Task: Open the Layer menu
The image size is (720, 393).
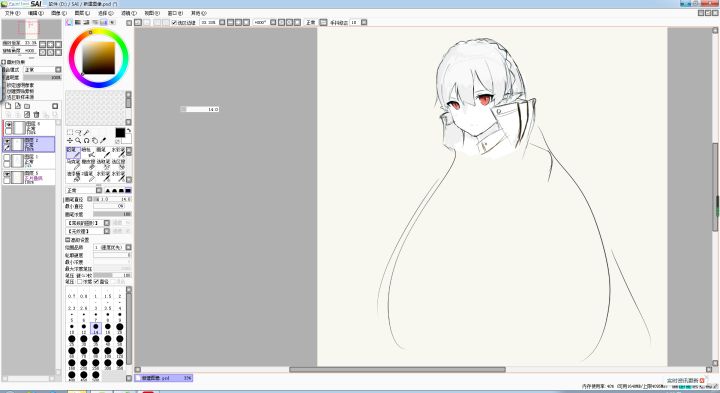Action: pyautogui.click(x=82, y=13)
